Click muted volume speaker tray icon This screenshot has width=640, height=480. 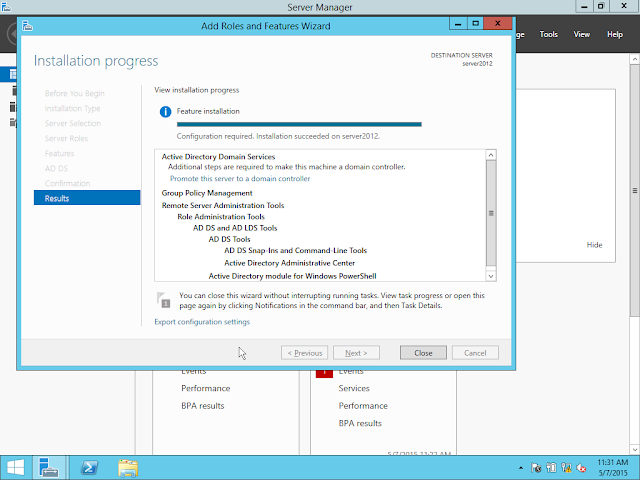coord(581,468)
